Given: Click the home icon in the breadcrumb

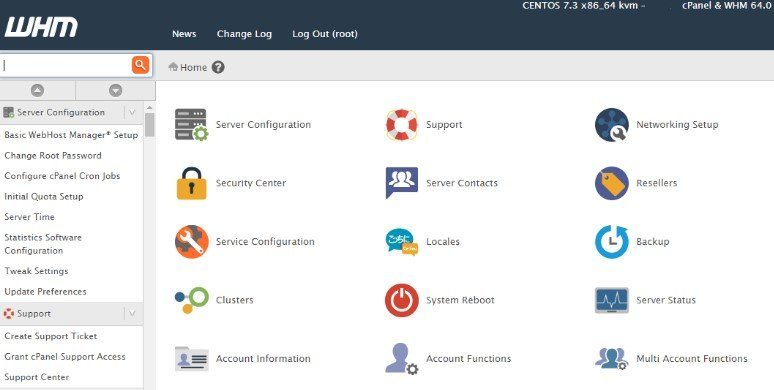Looking at the screenshot, I should [x=173, y=67].
